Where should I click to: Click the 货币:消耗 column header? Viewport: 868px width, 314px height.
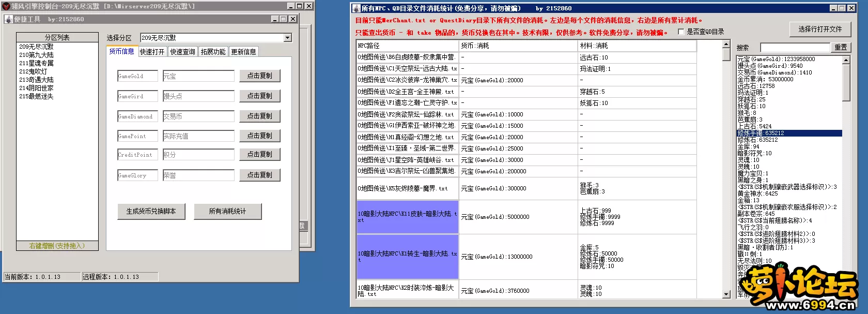click(x=518, y=46)
